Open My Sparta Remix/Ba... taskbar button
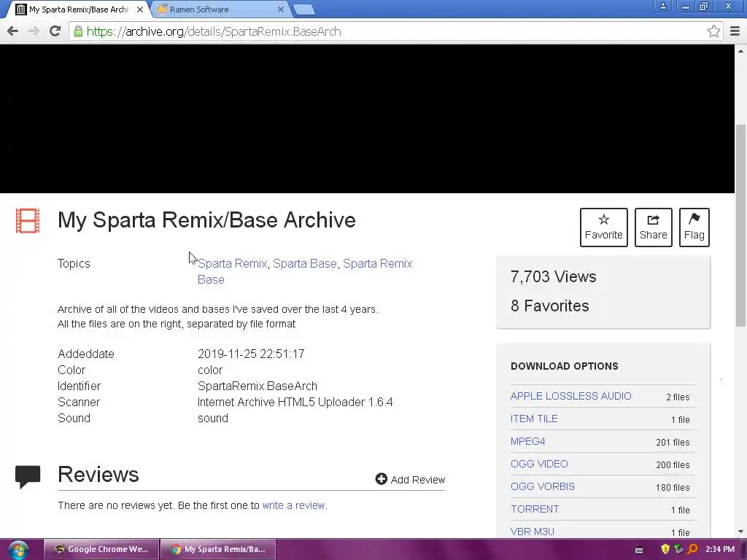 (218, 549)
